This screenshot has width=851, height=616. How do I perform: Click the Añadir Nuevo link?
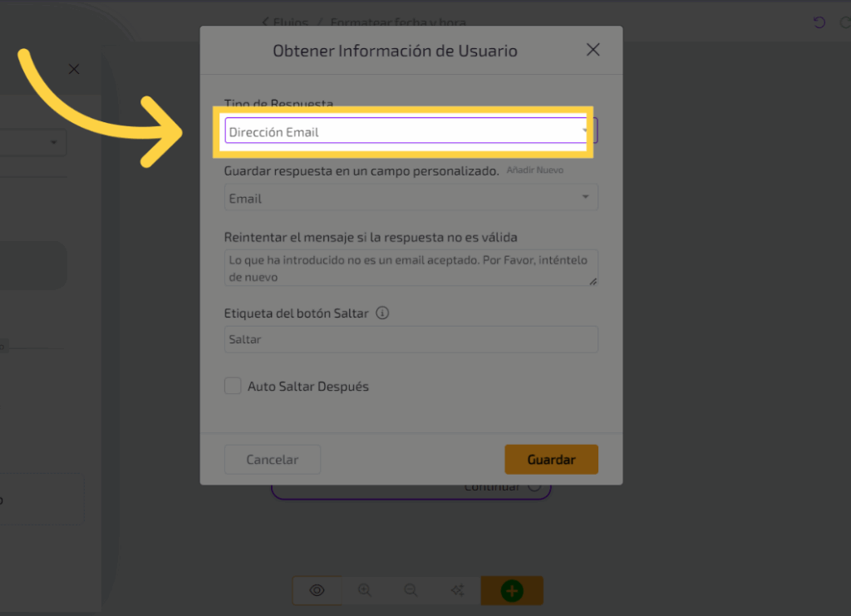click(534, 170)
